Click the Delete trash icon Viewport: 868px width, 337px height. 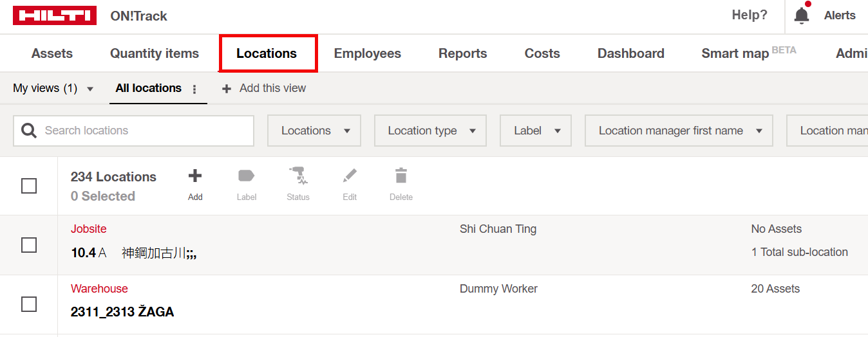401,176
